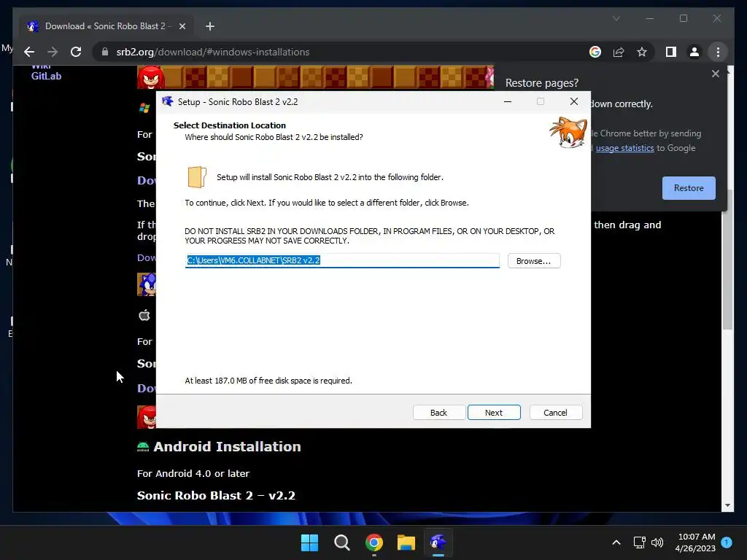This screenshot has width=747, height=560.
Task: Open Chrome side panel
Action: click(x=671, y=52)
